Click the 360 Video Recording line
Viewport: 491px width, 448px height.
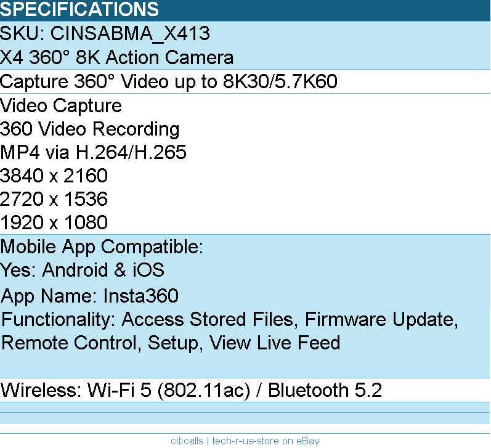point(89,129)
